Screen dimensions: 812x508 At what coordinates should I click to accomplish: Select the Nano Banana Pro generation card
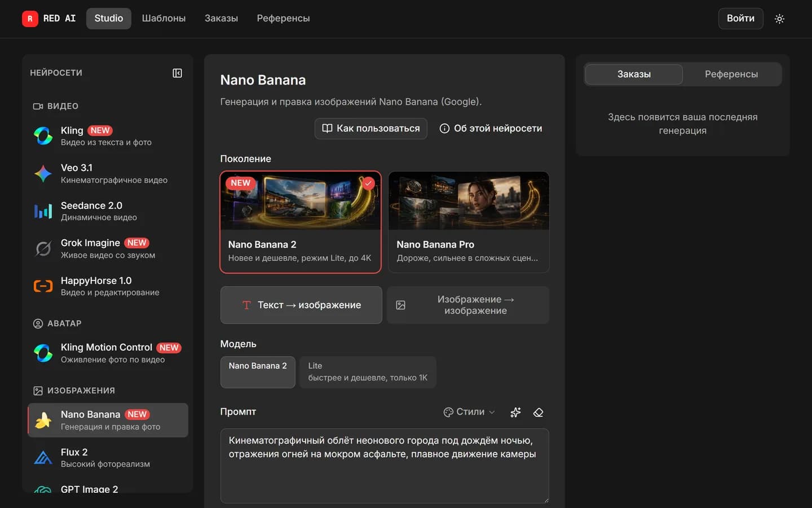[x=469, y=222]
